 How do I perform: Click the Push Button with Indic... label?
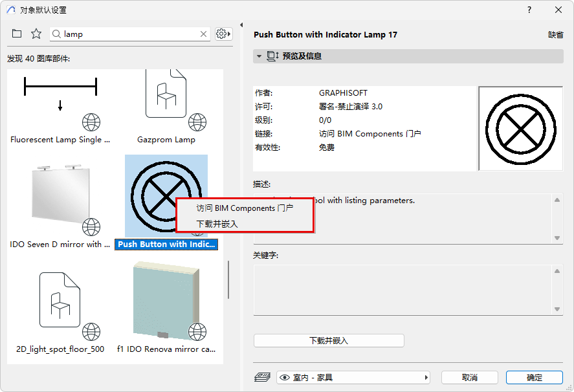[166, 244]
